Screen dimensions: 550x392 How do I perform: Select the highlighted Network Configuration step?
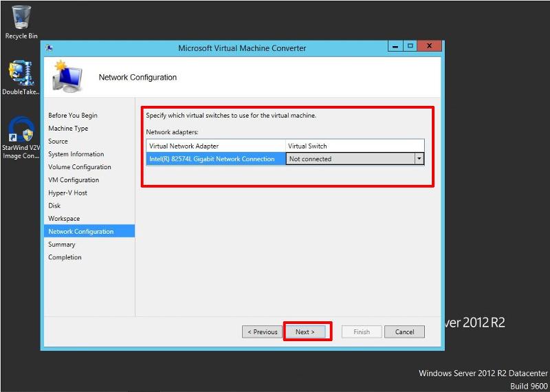coord(89,231)
